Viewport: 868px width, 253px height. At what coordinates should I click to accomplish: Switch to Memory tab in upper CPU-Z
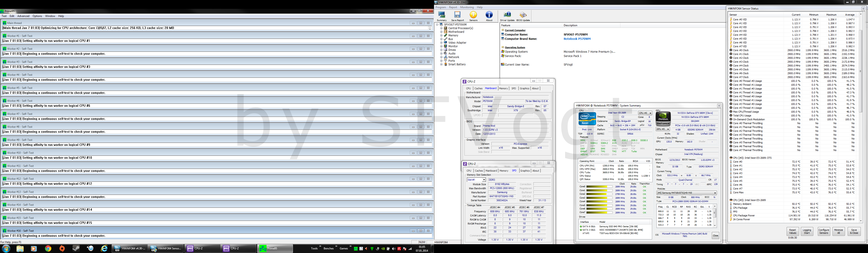click(x=503, y=89)
